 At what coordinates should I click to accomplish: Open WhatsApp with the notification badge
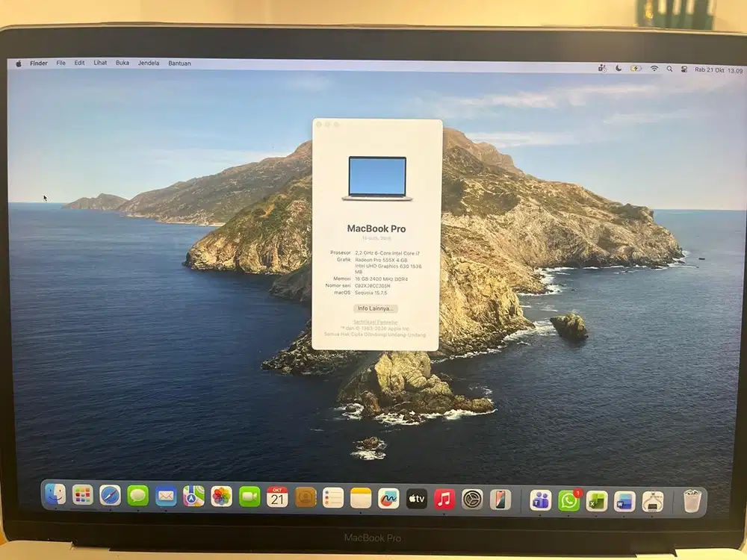pos(568,501)
